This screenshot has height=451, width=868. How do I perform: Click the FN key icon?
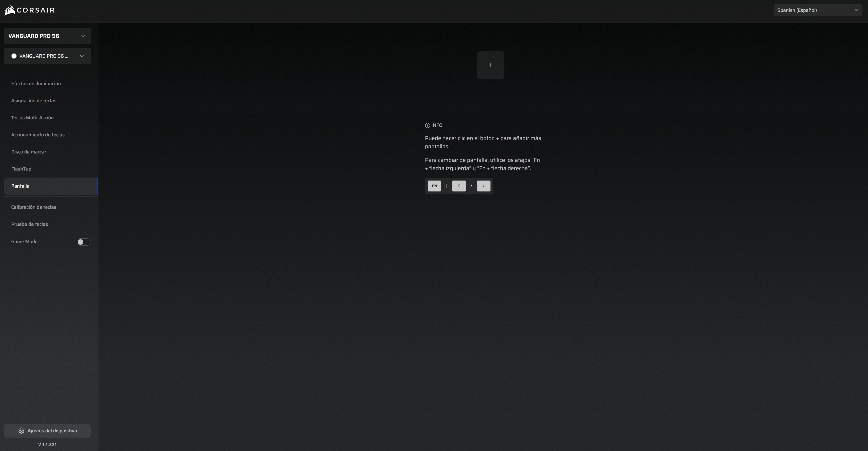tap(434, 186)
